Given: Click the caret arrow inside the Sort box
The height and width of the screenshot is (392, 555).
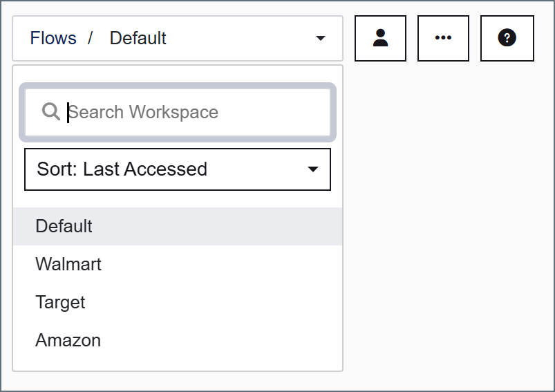Looking at the screenshot, I should (313, 169).
